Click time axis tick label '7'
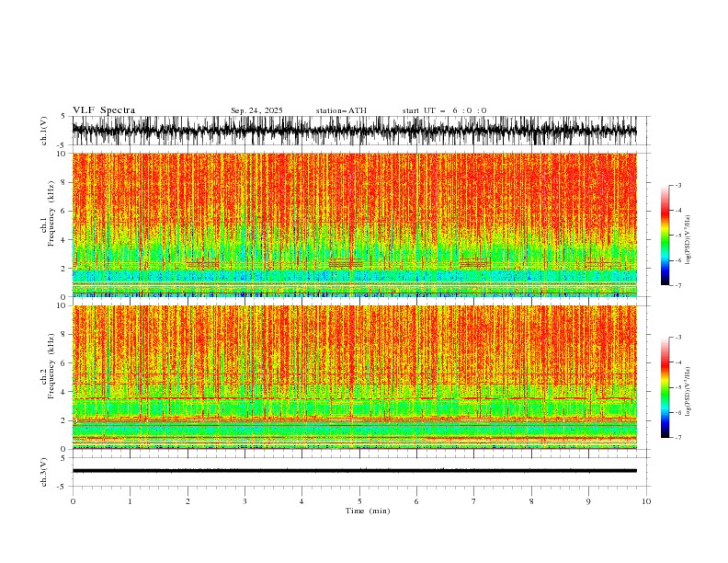Image resolution: width=728 pixels, height=563 pixels. [x=474, y=501]
